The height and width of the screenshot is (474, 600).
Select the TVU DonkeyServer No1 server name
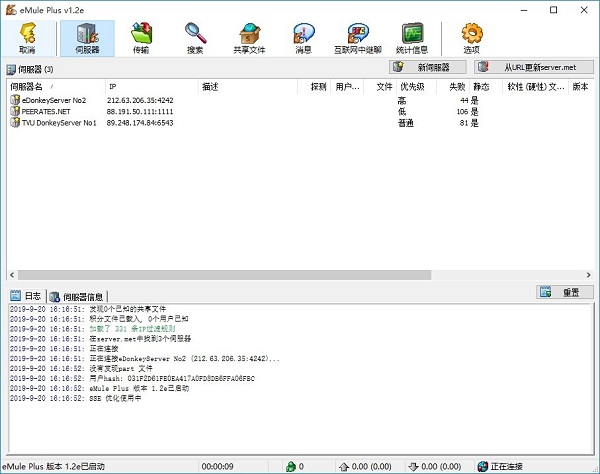[x=59, y=123]
